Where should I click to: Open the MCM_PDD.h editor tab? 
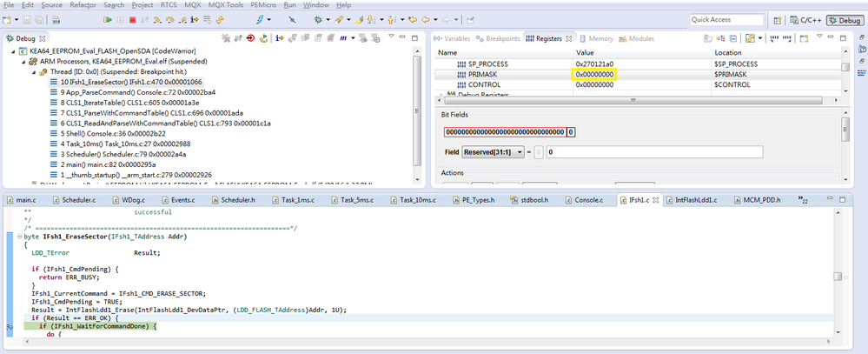(x=758, y=199)
